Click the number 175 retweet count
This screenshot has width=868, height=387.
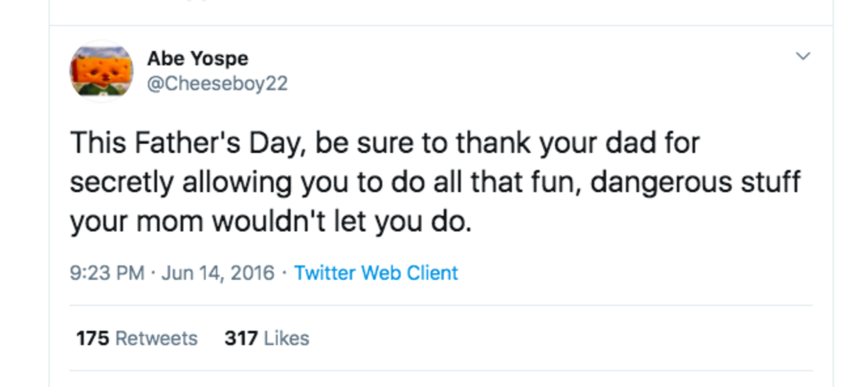[92, 338]
